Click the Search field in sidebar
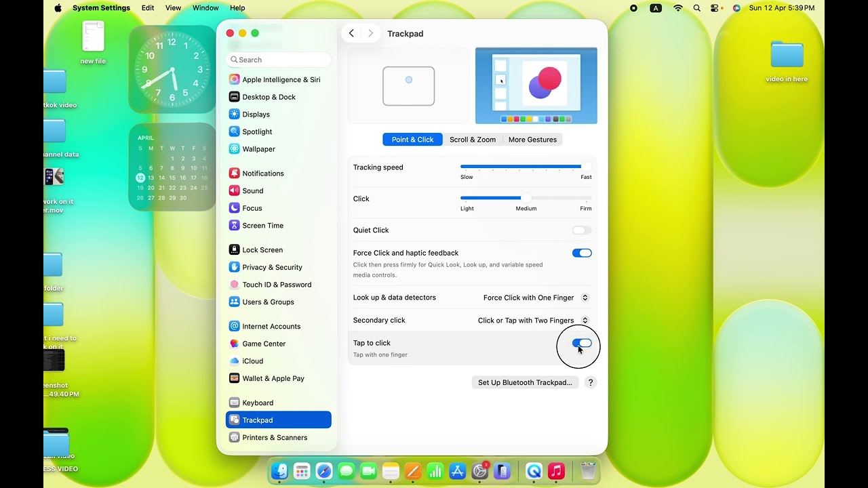The height and width of the screenshot is (488, 868). 279,60
